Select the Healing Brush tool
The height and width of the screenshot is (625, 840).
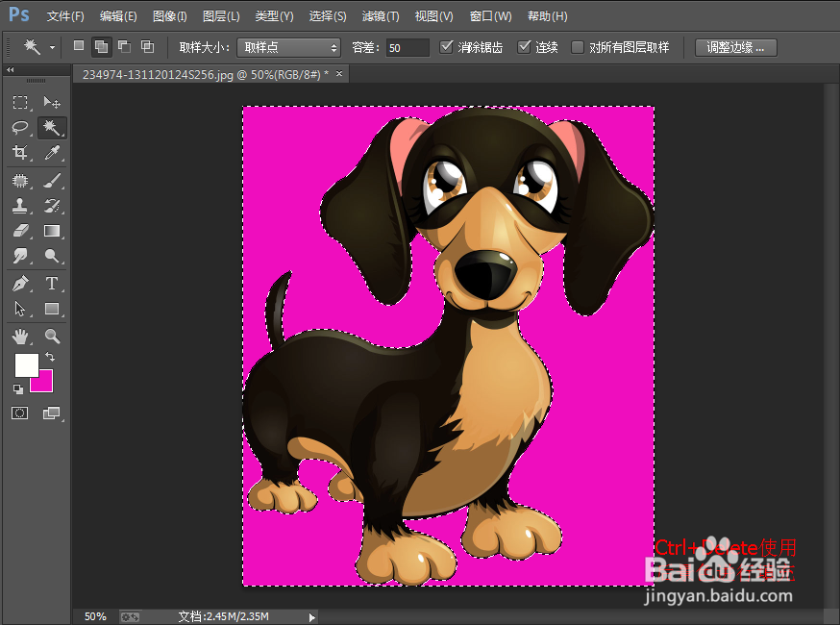coord(20,181)
